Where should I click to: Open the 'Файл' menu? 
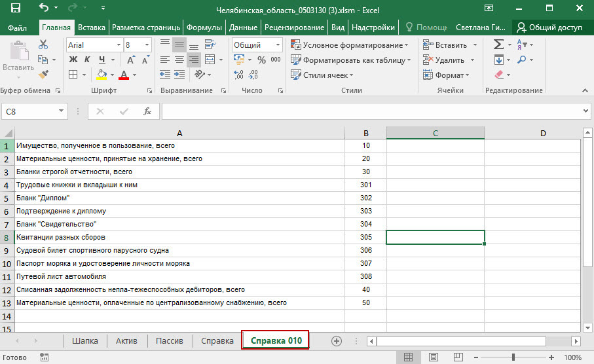[x=17, y=27]
